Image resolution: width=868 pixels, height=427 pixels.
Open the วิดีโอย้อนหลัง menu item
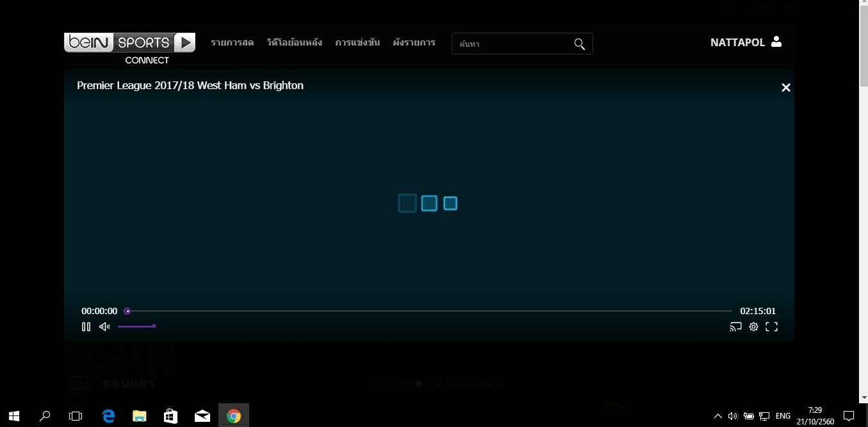295,43
